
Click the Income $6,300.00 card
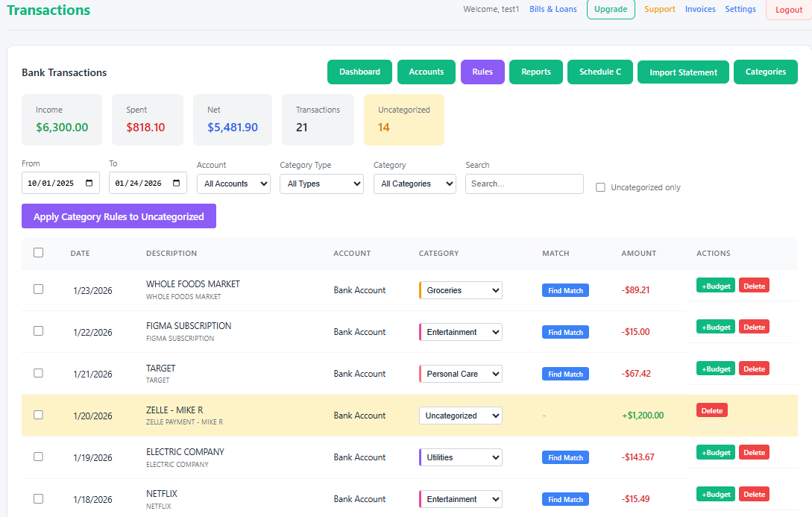[x=62, y=119]
